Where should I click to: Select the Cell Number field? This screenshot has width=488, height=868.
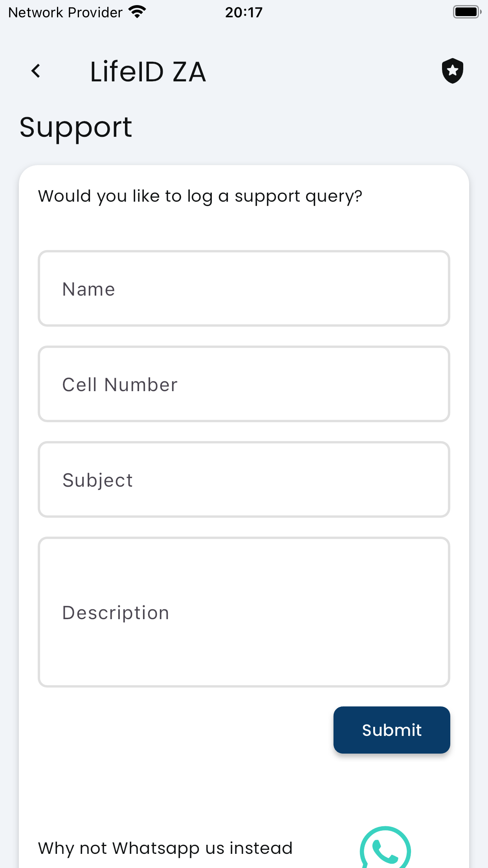pos(244,384)
